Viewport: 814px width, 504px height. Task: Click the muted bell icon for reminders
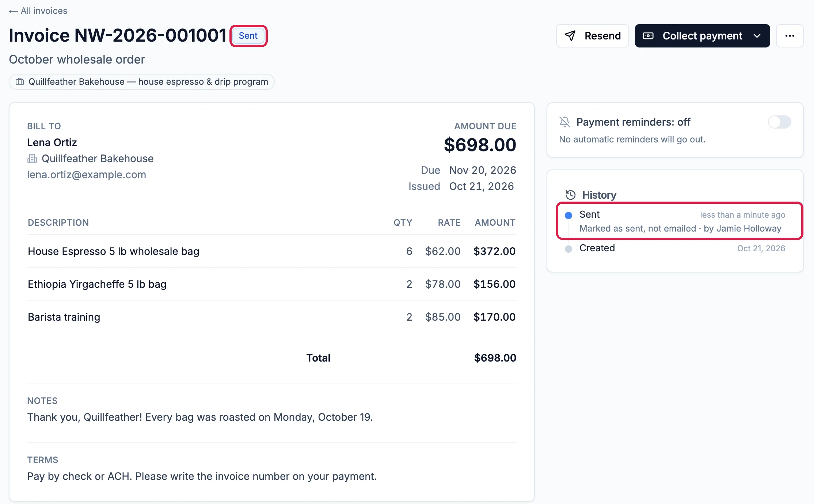tap(565, 122)
